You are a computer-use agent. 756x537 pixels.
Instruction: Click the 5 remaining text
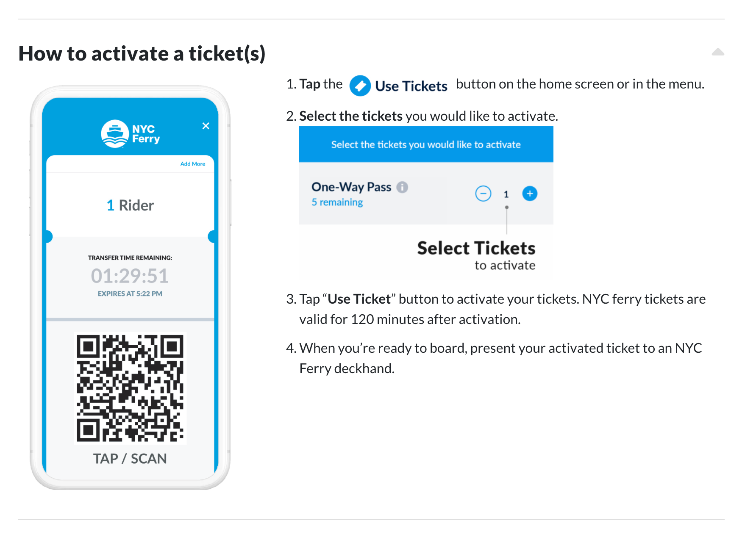click(337, 202)
